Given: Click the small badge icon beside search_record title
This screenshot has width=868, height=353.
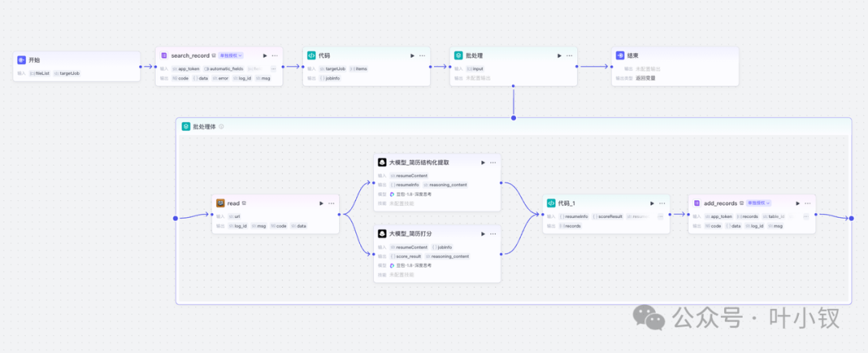Looking at the screenshot, I should [x=215, y=55].
